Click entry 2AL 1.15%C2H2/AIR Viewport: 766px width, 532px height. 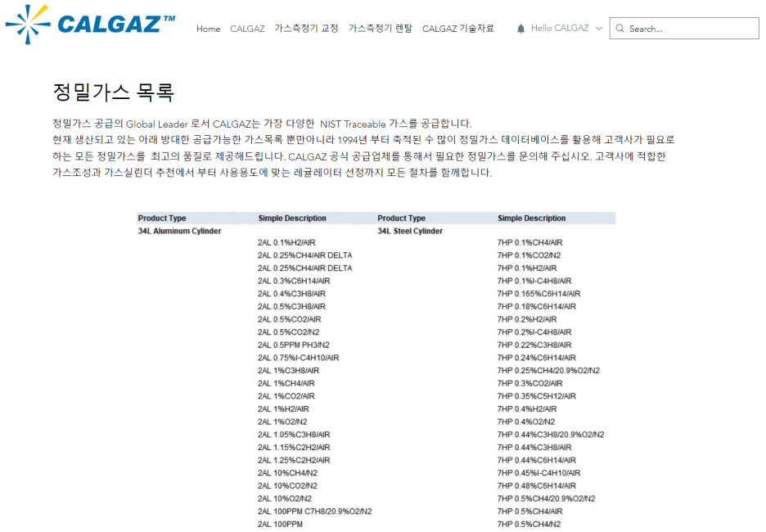[294, 447]
